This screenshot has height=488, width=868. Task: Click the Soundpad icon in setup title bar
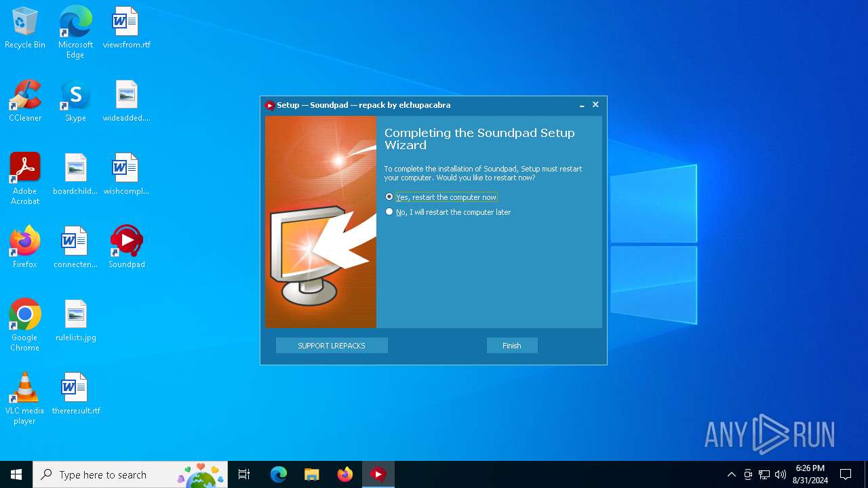point(270,105)
